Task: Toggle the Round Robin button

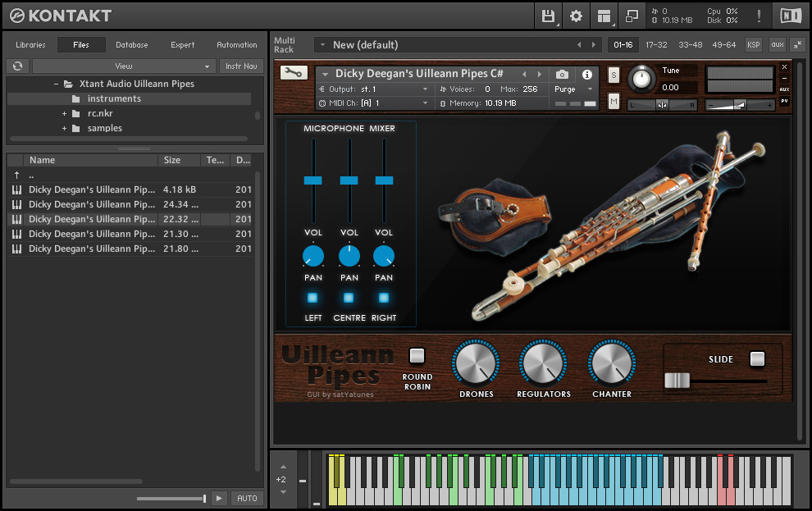Action: click(417, 356)
